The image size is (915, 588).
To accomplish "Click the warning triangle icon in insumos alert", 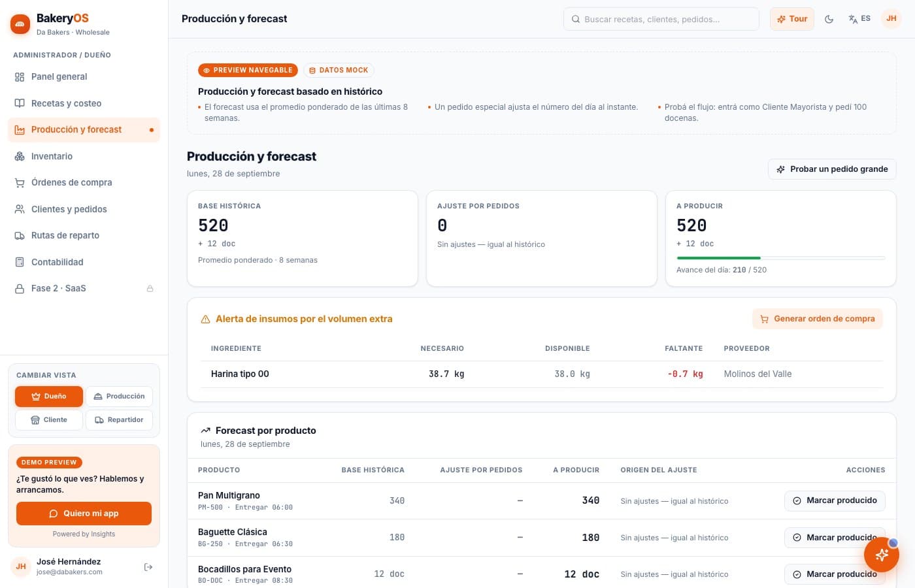I will coord(205,319).
